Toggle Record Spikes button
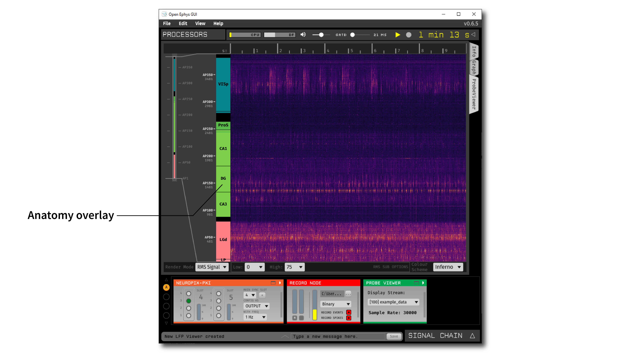The width and height of the screenshot is (644, 358). (x=348, y=318)
